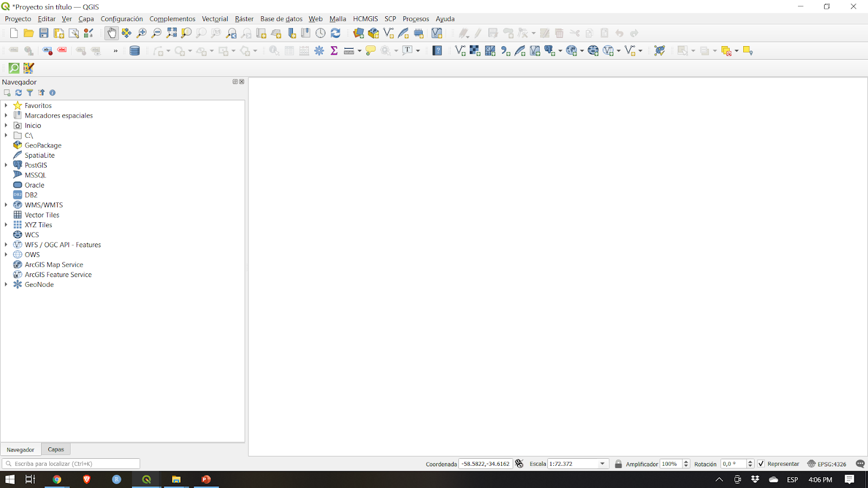Click the Windows Start button
868x488 pixels.
click(10, 479)
